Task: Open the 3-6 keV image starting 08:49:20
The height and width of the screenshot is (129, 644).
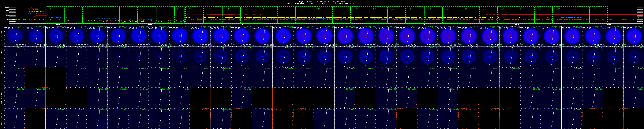Action: pos(14,36)
